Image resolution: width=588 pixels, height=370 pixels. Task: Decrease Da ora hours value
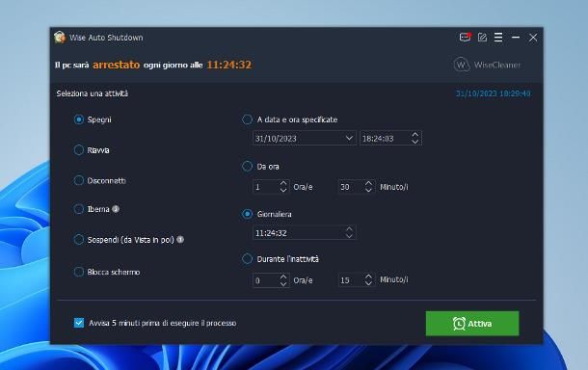(283, 191)
